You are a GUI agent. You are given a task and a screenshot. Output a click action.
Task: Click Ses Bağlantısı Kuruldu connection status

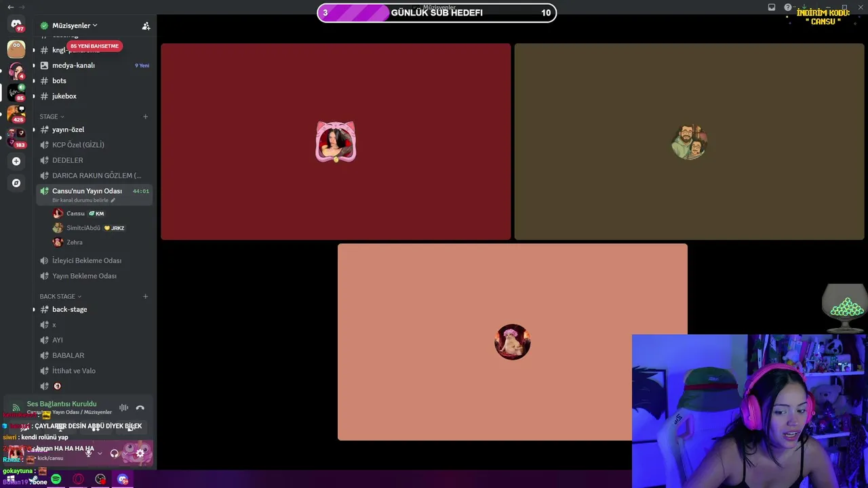point(62,404)
